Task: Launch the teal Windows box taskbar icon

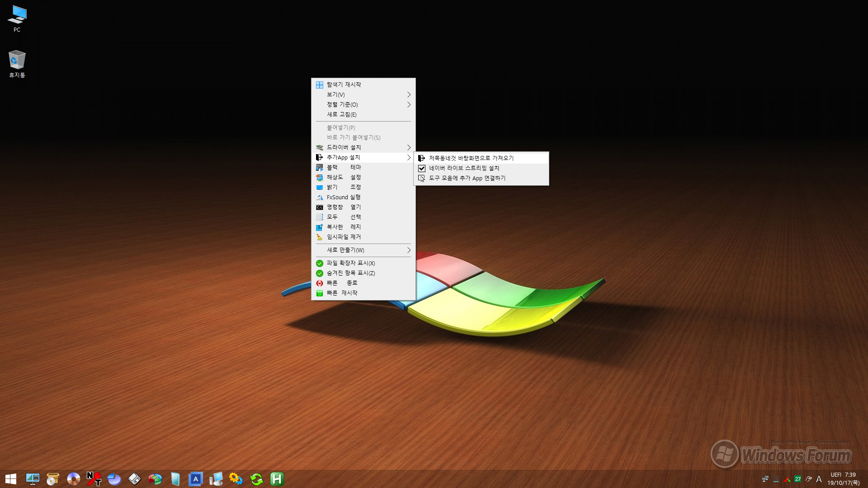Action: pyautogui.click(x=175, y=479)
